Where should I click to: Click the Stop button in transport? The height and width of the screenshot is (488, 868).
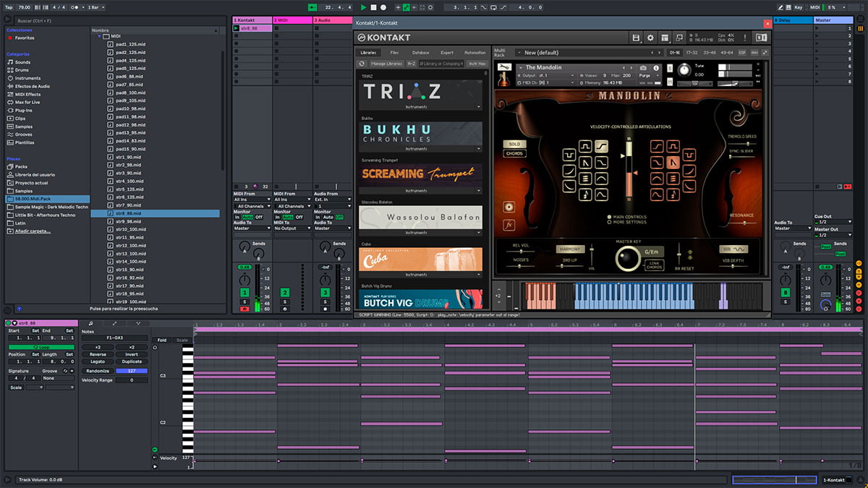tap(373, 7)
